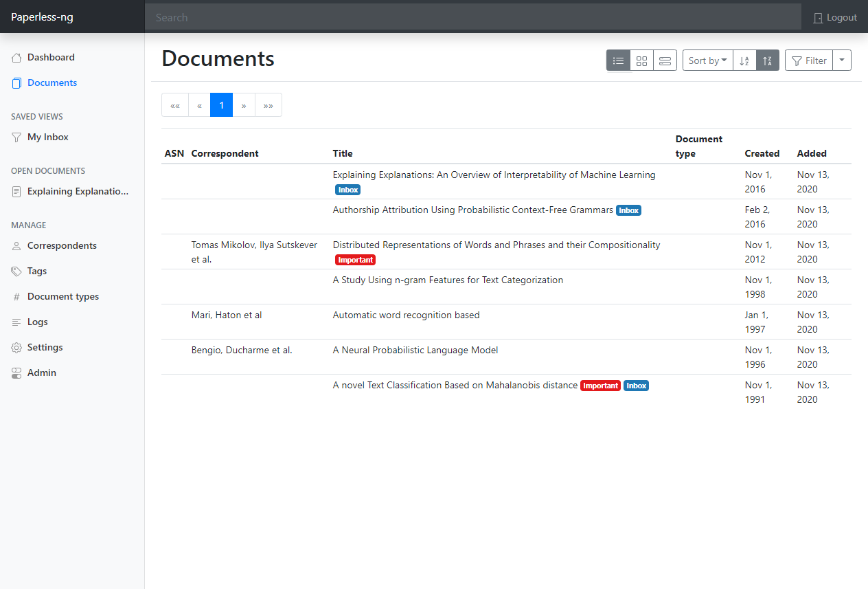Screen dimensions: 868x589
Task: Sort documents in descending order
Action: coord(768,60)
